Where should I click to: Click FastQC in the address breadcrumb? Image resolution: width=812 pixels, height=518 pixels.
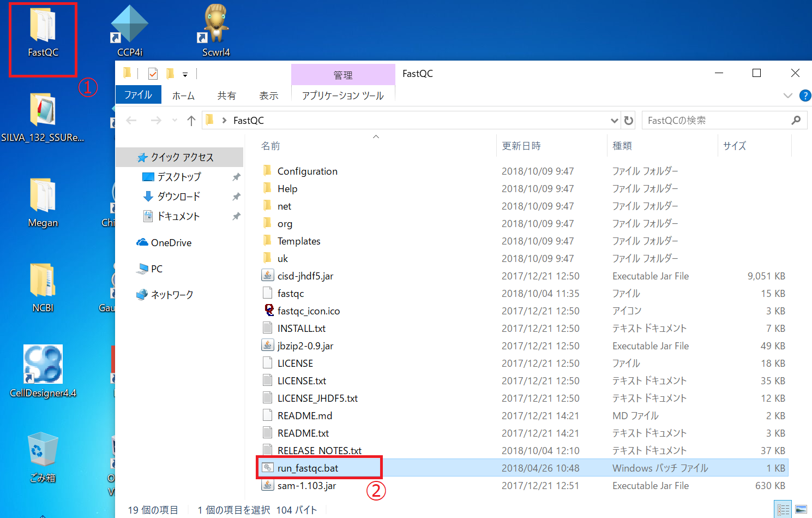pyautogui.click(x=249, y=121)
